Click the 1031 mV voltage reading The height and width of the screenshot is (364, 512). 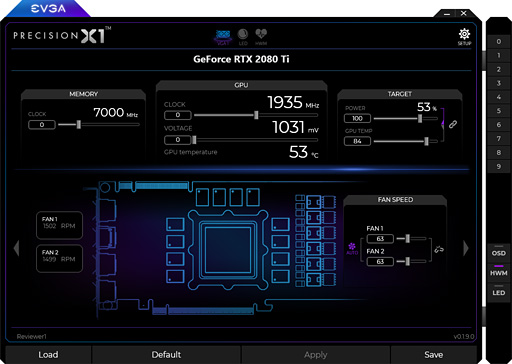[x=295, y=127]
